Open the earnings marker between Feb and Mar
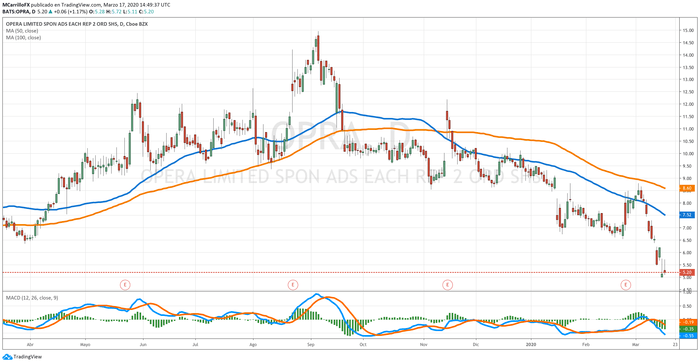700x364 pixels. pyautogui.click(x=626, y=285)
